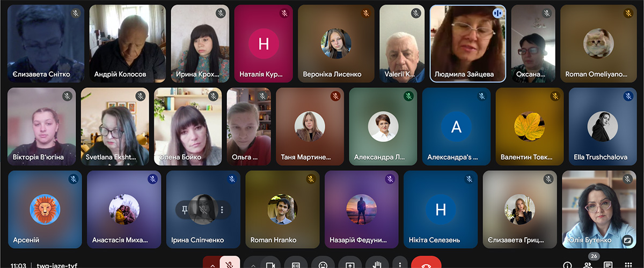Screen dimensions: 644x268
Task: Click the name label 'Вероніка Лисенко'
Action: pyautogui.click(x=332, y=75)
